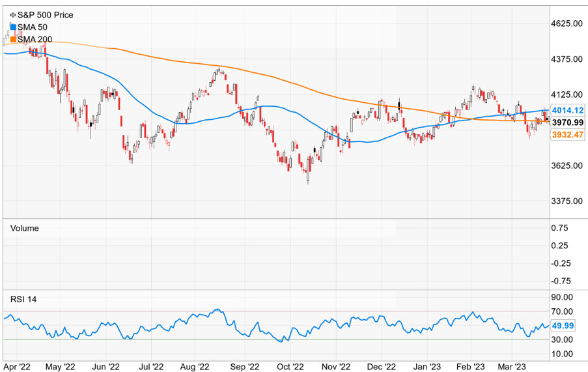
Task: Select the SMA 200 legend text
Action: point(35,39)
